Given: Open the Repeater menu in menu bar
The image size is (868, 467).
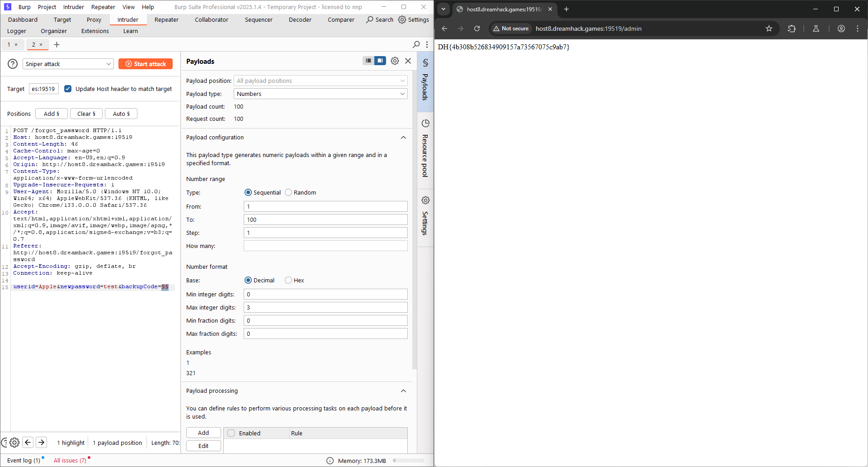Looking at the screenshot, I should click(103, 7).
